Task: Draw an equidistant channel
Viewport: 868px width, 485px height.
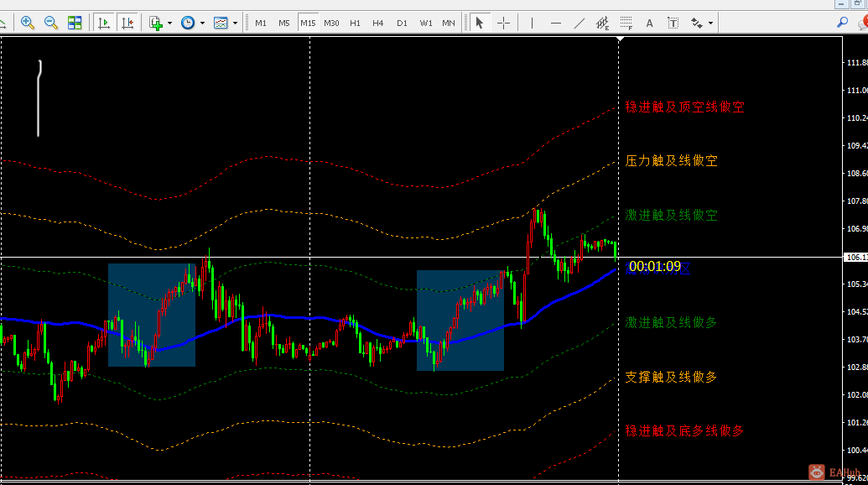Action: point(602,23)
